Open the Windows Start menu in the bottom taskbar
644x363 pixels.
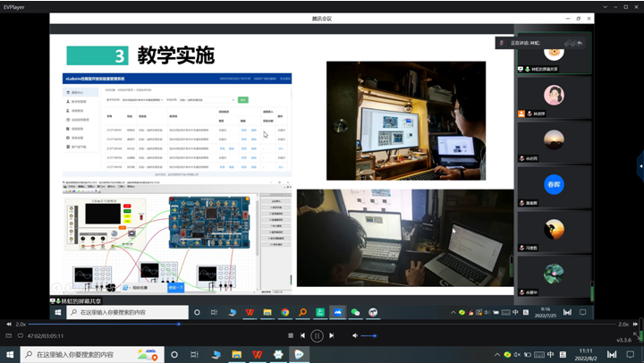[10, 354]
